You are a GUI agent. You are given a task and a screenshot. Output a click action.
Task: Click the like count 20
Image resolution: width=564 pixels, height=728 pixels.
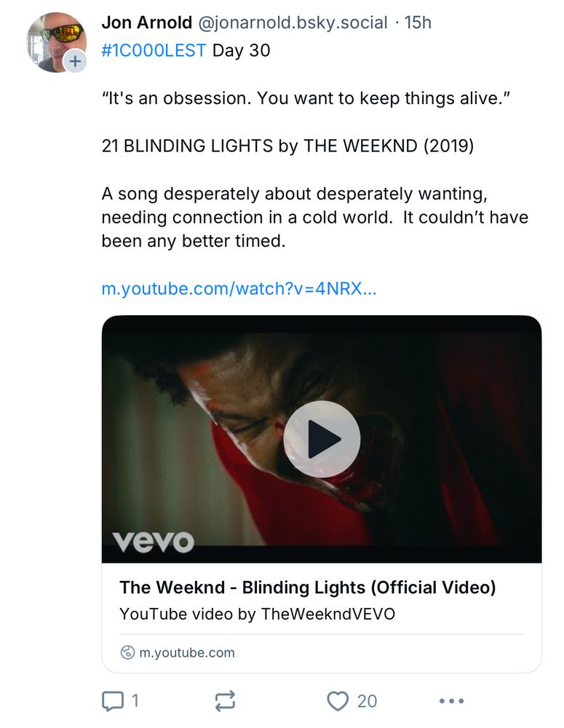[367, 701]
